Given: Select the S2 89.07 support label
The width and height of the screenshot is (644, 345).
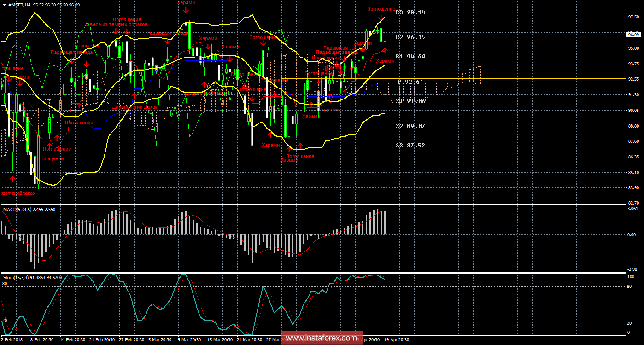Looking at the screenshot, I should pos(410,126).
